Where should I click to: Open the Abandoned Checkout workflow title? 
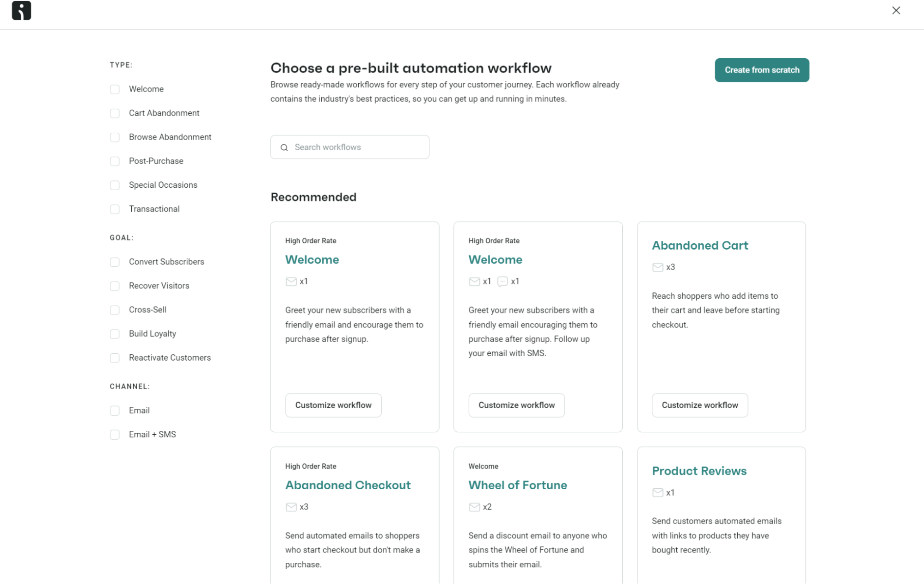348,485
